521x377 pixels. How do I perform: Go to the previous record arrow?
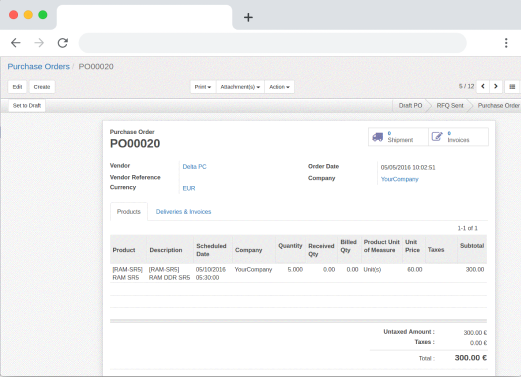[x=483, y=87]
